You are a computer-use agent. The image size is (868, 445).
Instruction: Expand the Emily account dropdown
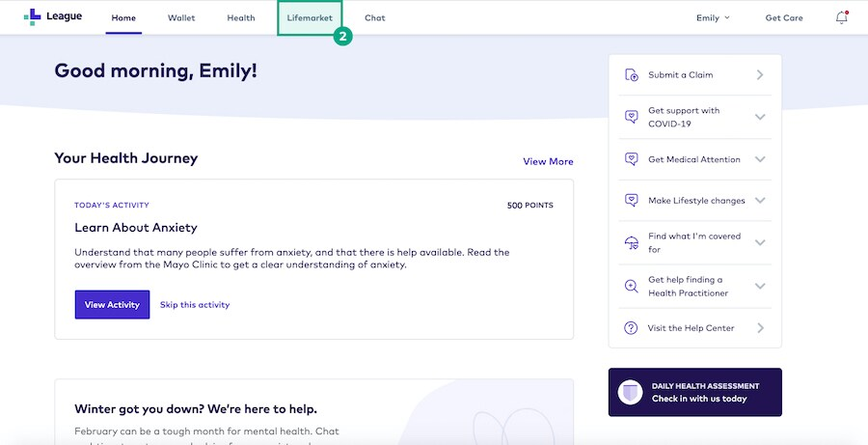coord(713,17)
